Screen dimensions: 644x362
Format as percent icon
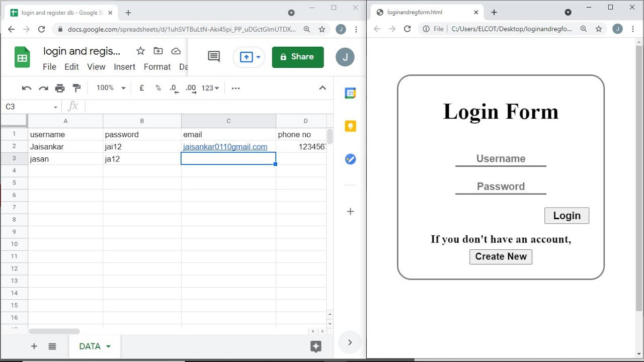158,88
